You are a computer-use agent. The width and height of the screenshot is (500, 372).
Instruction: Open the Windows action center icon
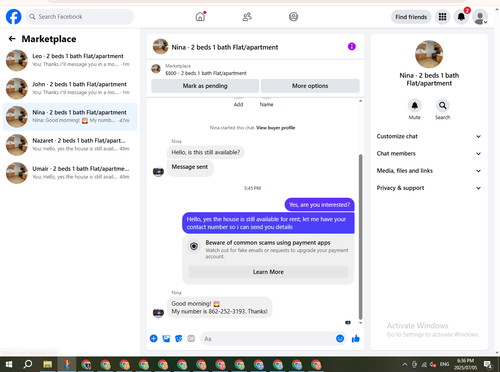pos(489,364)
